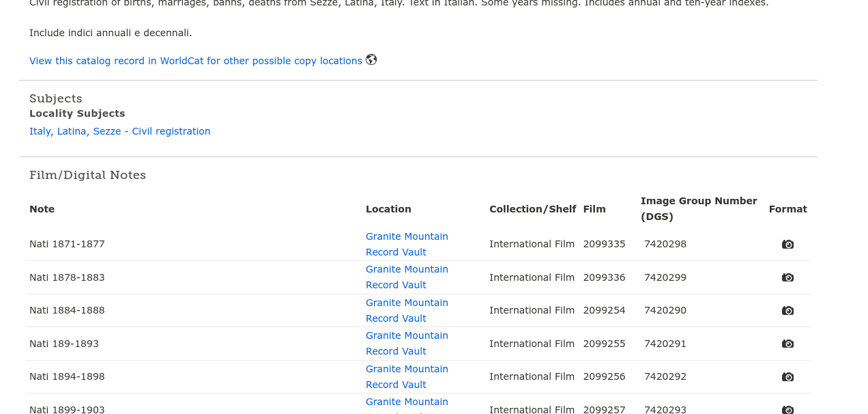Select the Format column header
Screen dimensions: 868x414
(787, 209)
